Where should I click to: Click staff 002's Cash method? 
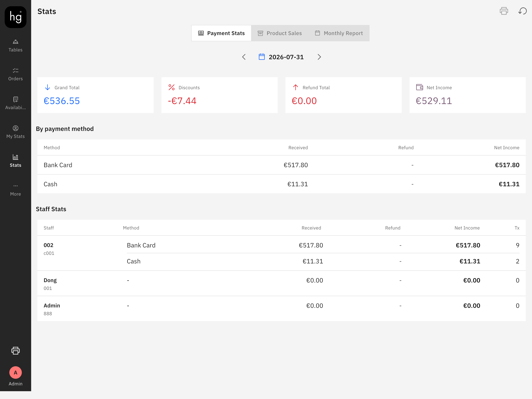[133, 261]
